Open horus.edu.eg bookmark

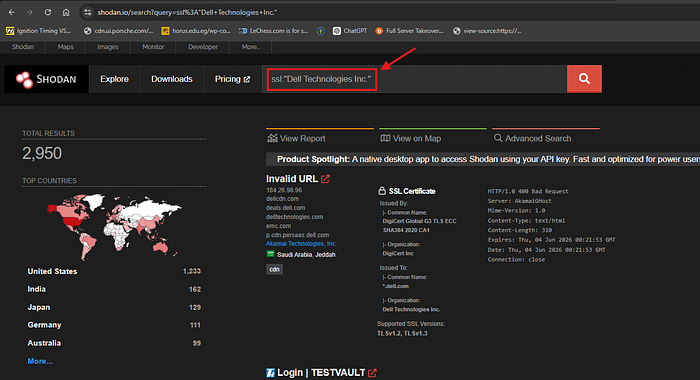pyautogui.click(x=196, y=31)
